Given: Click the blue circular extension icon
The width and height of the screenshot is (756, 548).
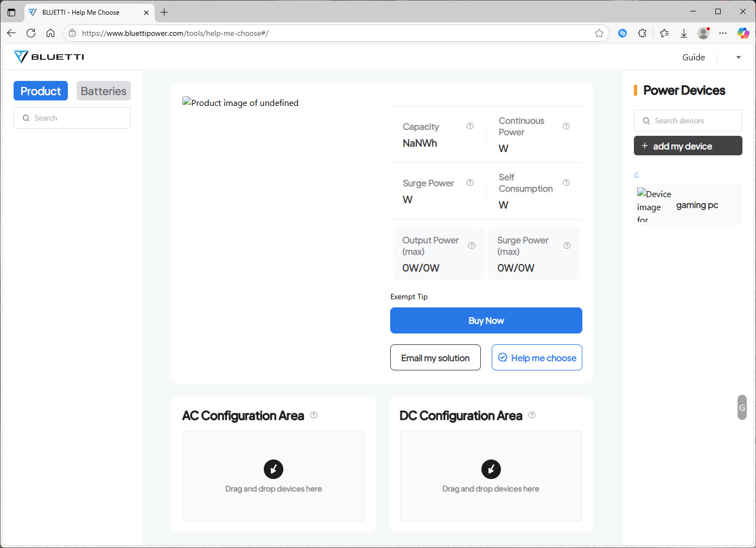Looking at the screenshot, I should click(622, 33).
